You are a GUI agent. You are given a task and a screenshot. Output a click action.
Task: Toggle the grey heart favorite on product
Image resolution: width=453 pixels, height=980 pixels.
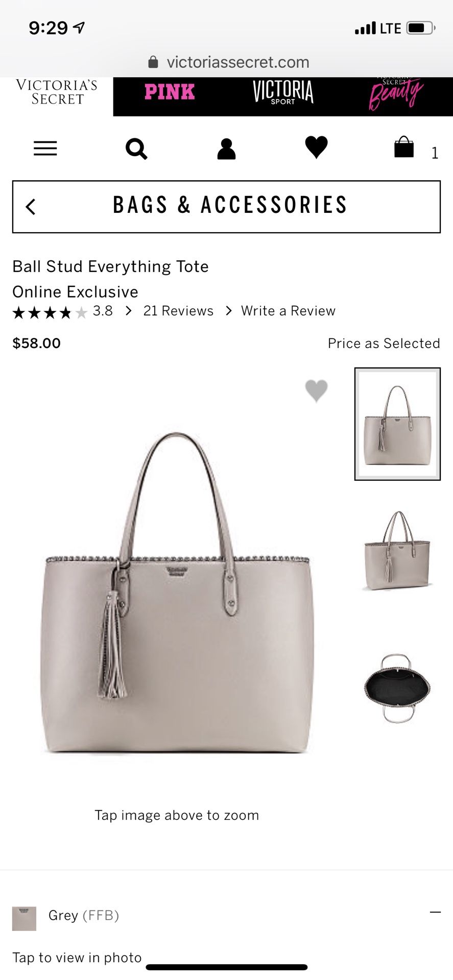click(316, 391)
